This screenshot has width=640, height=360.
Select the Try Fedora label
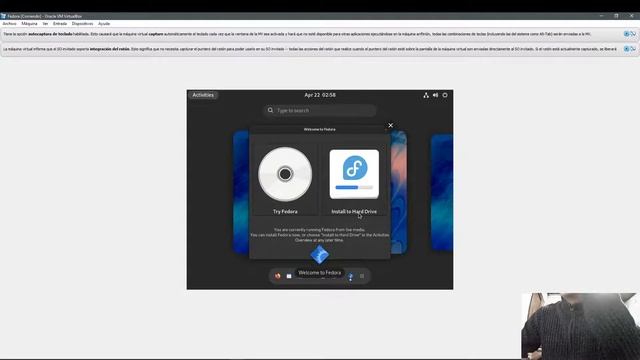point(285,211)
